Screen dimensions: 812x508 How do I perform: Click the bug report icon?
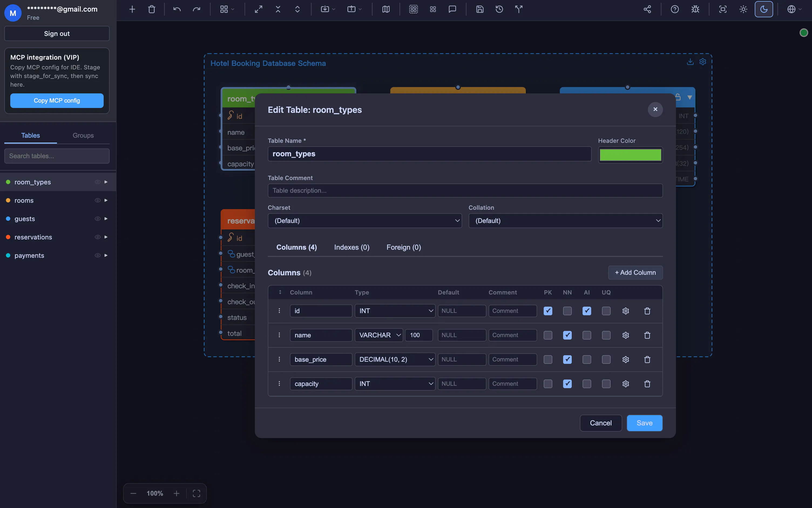[x=695, y=9]
